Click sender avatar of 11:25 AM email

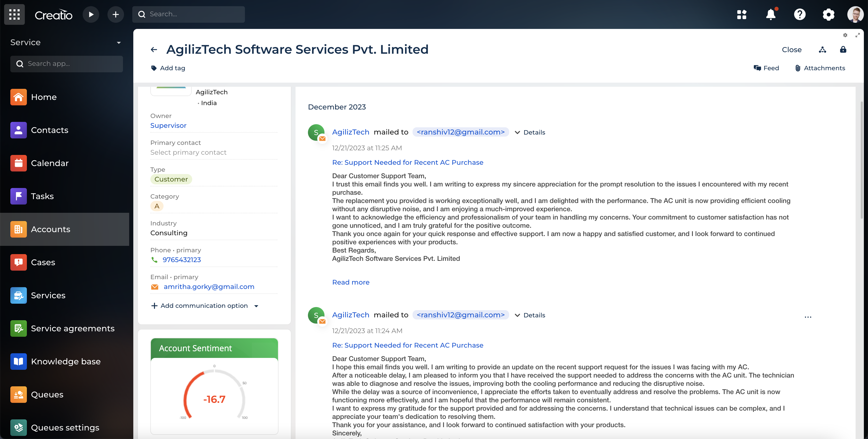click(x=316, y=132)
